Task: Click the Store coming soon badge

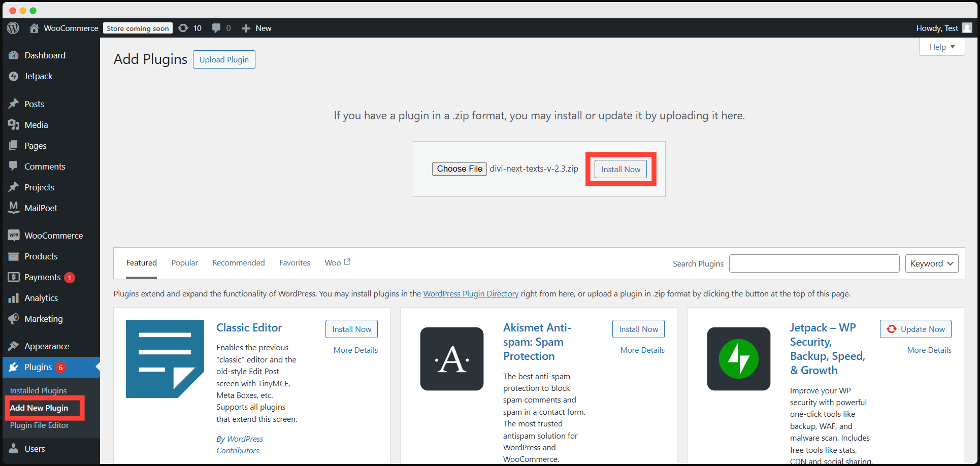Action: click(138, 28)
